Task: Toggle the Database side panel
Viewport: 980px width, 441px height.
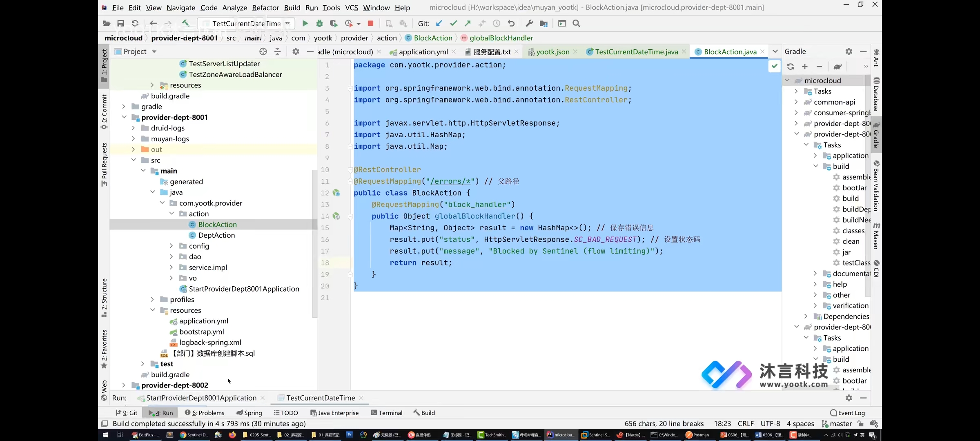Action: pyautogui.click(x=876, y=94)
